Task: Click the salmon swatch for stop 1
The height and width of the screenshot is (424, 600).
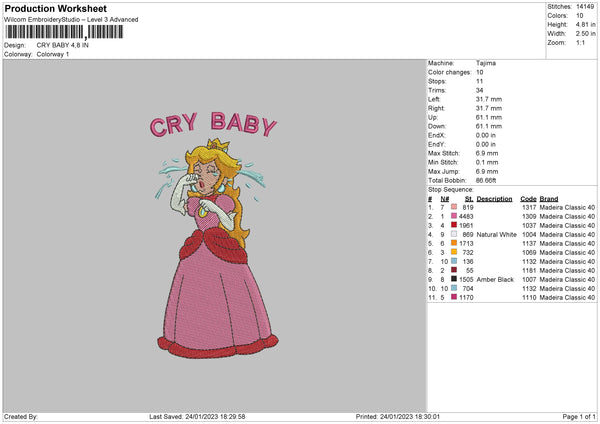Action: tap(454, 207)
